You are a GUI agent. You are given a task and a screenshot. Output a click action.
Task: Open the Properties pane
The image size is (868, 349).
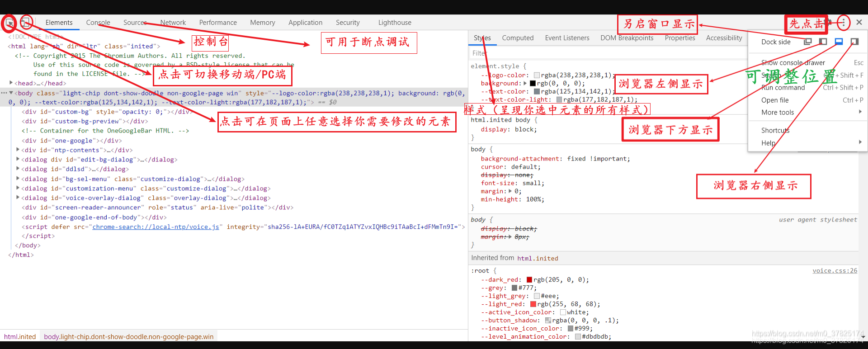680,38
